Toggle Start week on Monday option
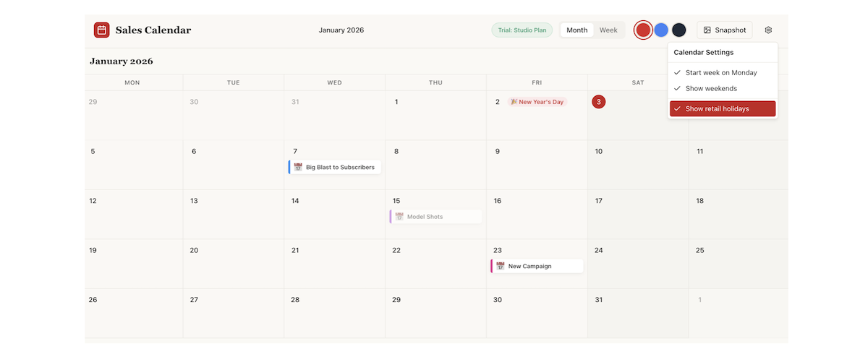This screenshot has width=868, height=357. tap(722, 73)
